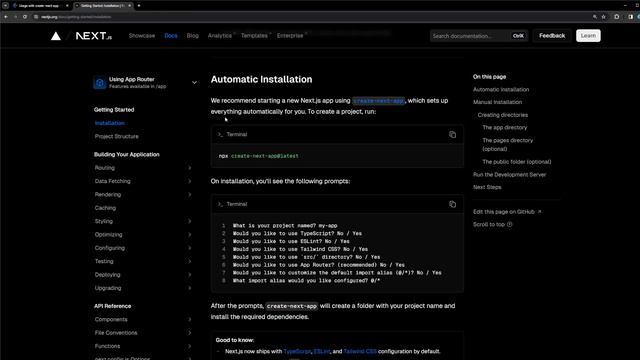The image size is (640, 360).
Task: Click the create-next-app inline code link
Action: point(378,101)
